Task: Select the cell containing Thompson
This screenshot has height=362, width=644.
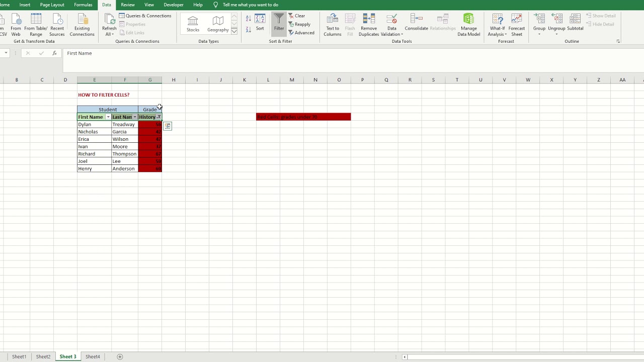Action: pyautogui.click(x=125, y=154)
